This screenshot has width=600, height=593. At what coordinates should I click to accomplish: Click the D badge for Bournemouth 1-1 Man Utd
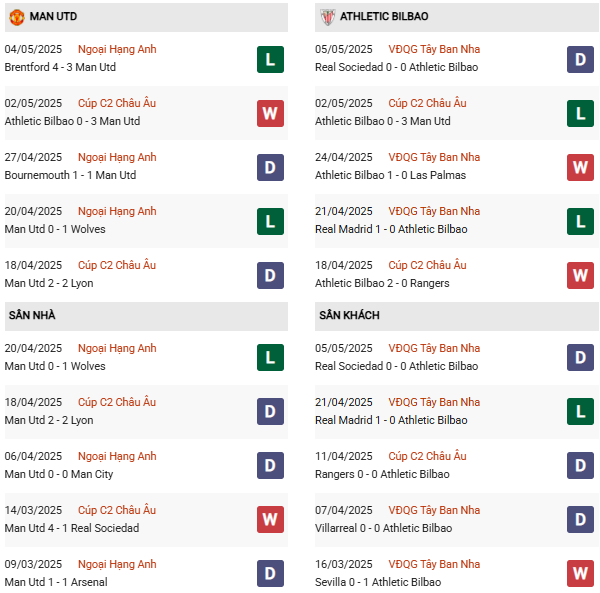click(270, 167)
